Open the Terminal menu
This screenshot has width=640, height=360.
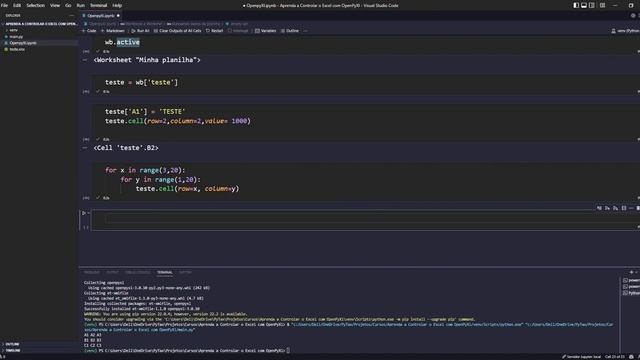[98, 5]
